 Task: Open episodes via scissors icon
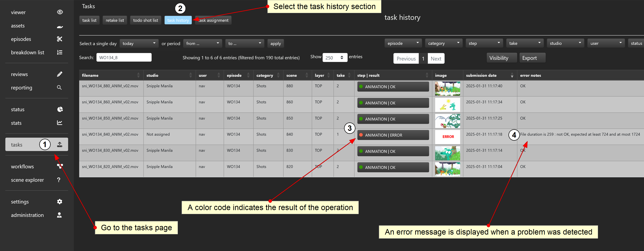tap(60, 39)
